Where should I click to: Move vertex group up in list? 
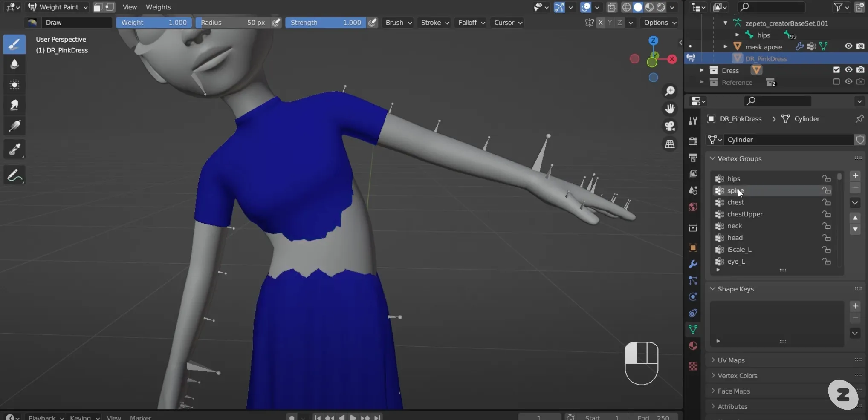point(855,218)
